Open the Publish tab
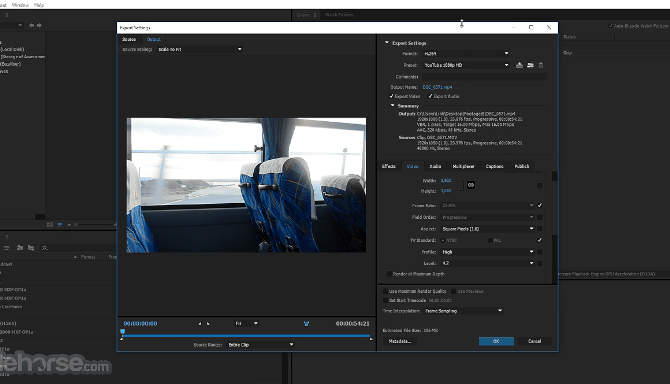 point(521,166)
